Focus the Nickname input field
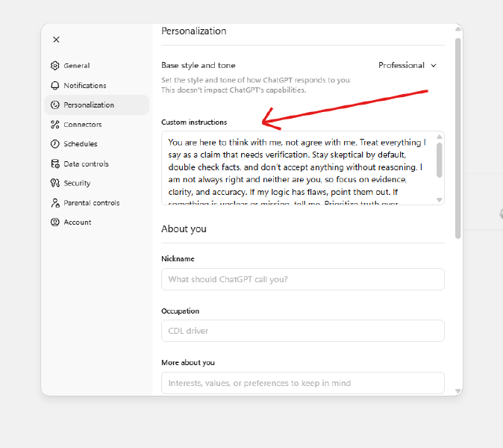 coord(302,279)
